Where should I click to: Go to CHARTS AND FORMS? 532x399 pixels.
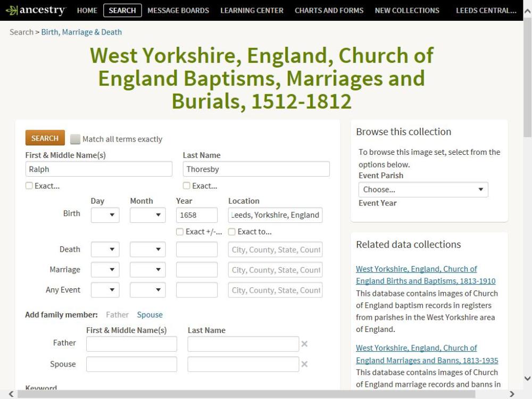[329, 10]
